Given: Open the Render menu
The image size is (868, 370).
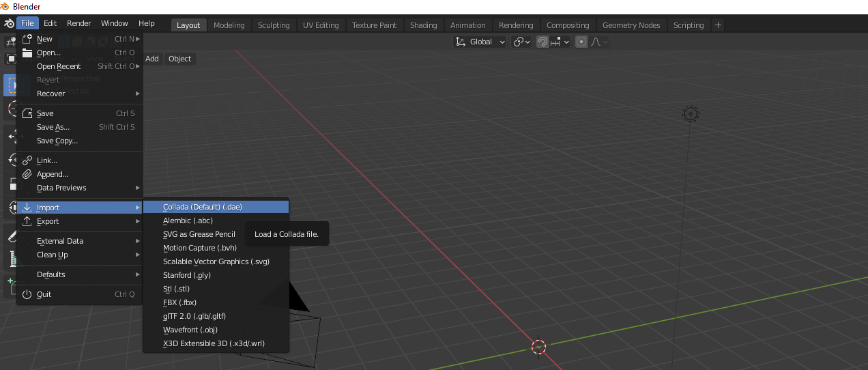Looking at the screenshot, I should click(x=79, y=23).
